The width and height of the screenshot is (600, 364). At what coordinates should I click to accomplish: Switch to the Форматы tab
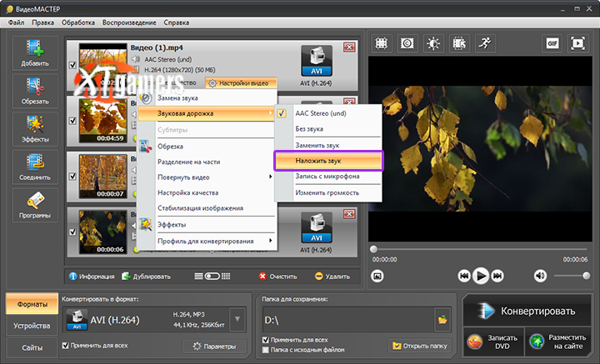32,304
